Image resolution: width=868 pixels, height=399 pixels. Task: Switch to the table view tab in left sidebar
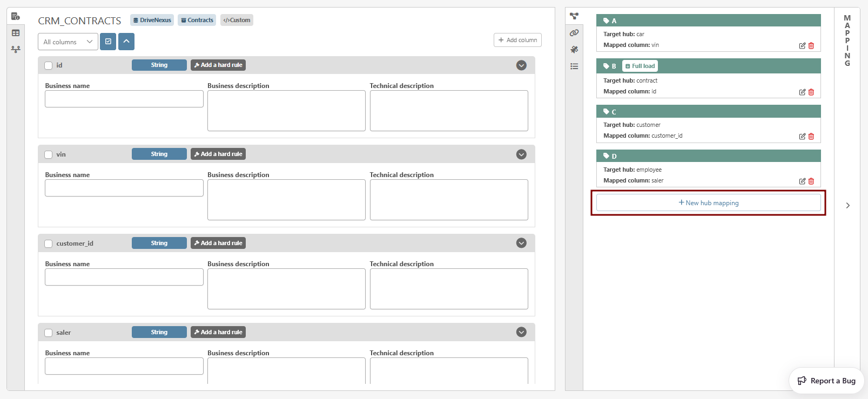click(16, 33)
